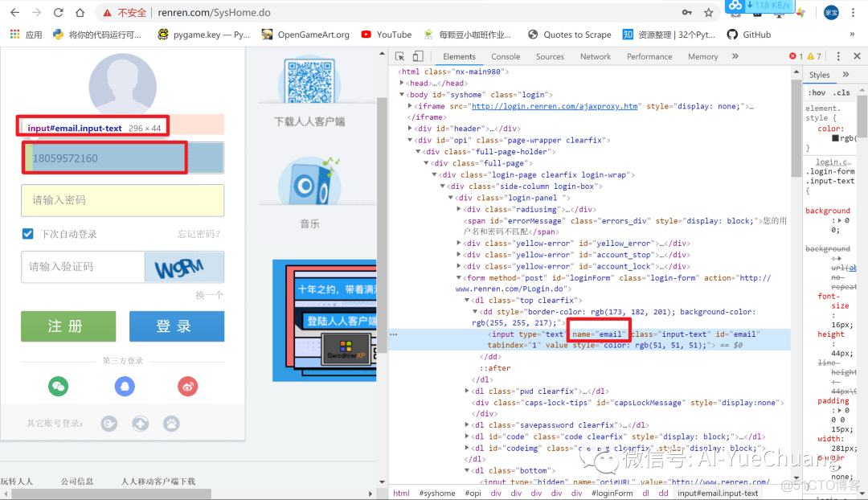Toggle the :hov element state option

click(x=817, y=92)
